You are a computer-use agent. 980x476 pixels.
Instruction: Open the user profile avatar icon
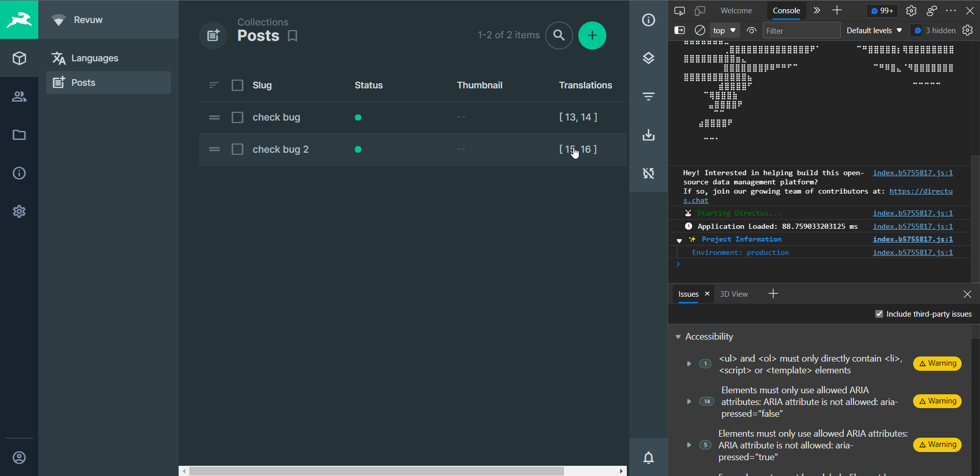point(19,458)
